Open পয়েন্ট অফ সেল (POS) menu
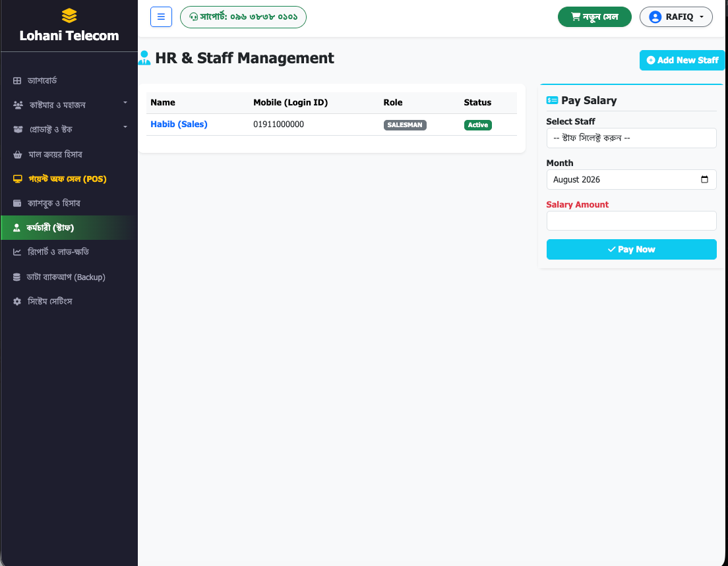This screenshot has height=566, width=728. pos(69,179)
